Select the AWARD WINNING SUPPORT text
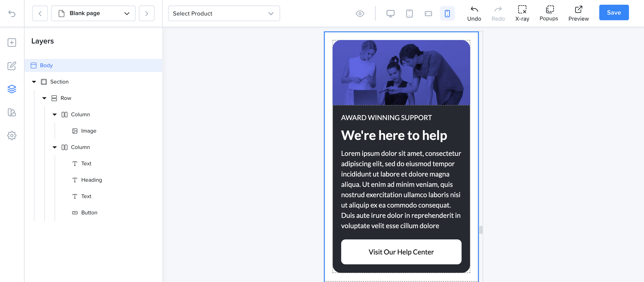The image size is (644, 282). (386, 118)
